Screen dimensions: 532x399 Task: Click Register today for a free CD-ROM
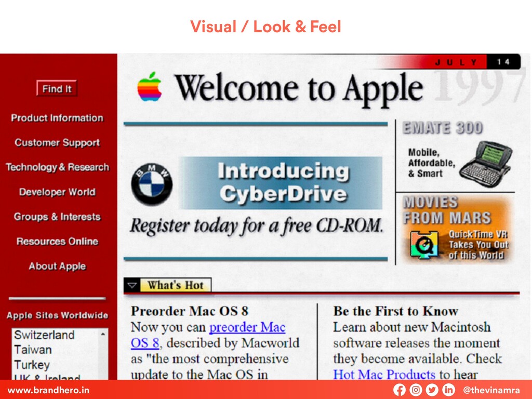(257, 225)
